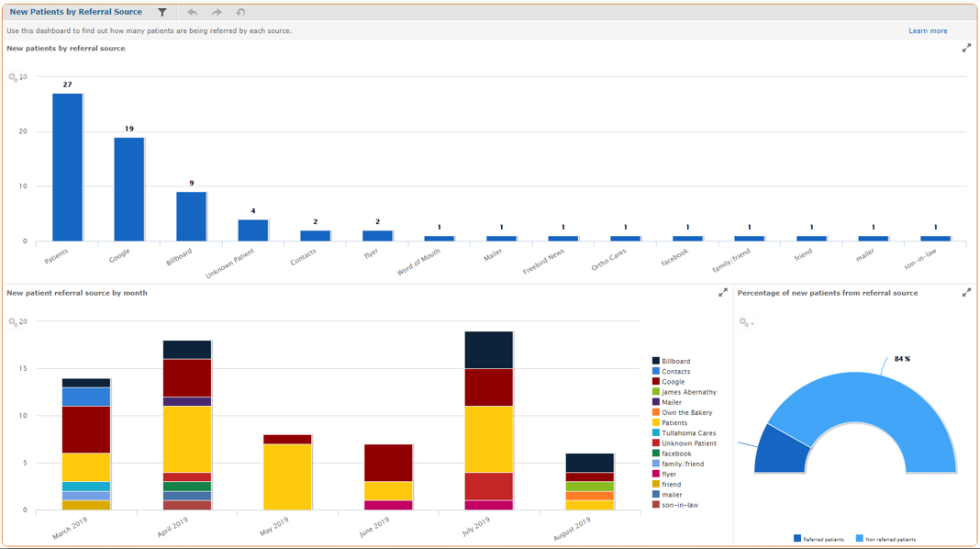Open gear settings on the top referral chart
The image size is (980, 549).
15,76
